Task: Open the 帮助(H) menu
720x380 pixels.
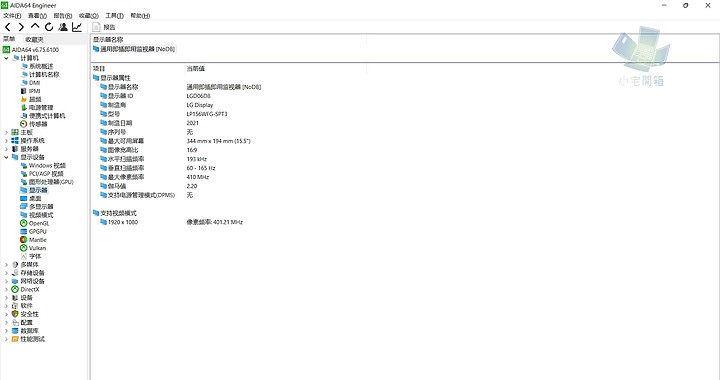Action: pos(140,16)
